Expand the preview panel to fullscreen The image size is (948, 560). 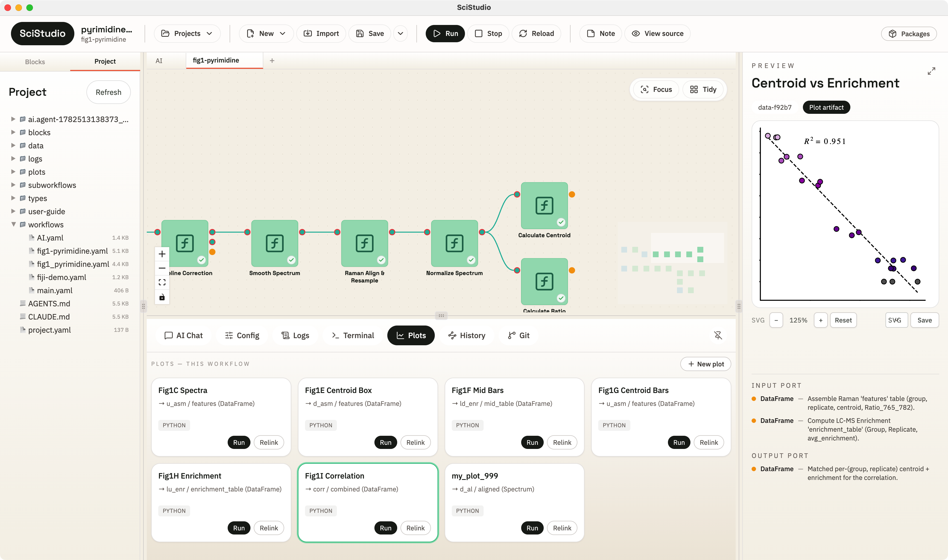(931, 71)
